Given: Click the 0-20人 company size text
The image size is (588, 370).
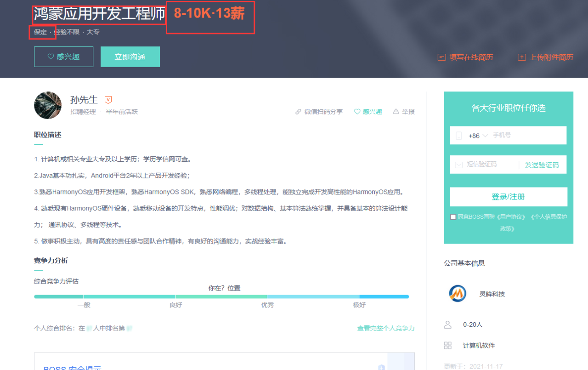Looking at the screenshot, I should tap(473, 324).
